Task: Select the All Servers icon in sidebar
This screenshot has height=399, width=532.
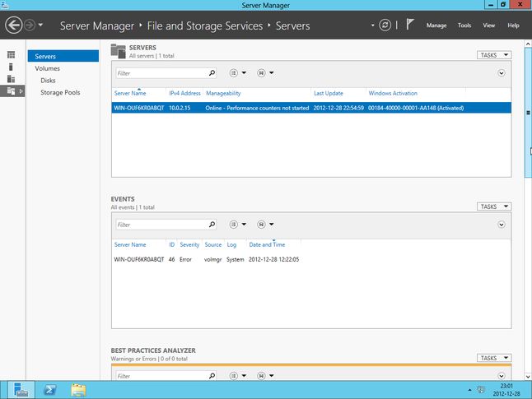Action: (11, 79)
